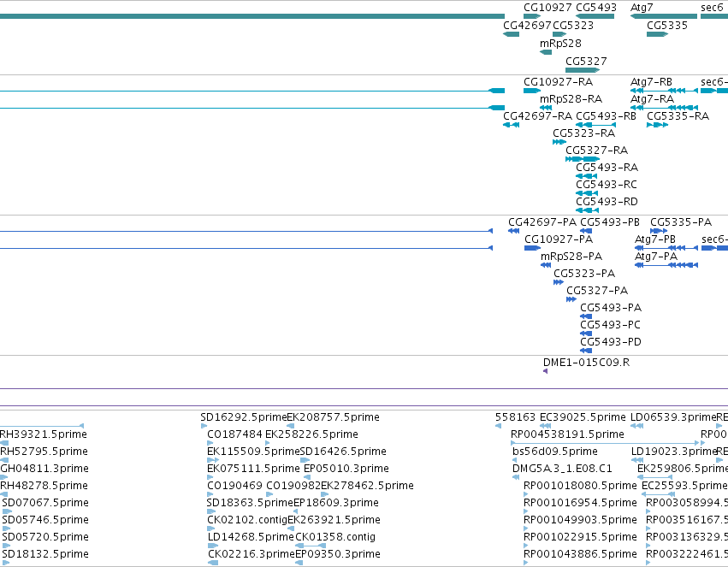The height and width of the screenshot is (567, 728).
Task: Select EST EK115509.5prime
Action: [x=213, y=460]
